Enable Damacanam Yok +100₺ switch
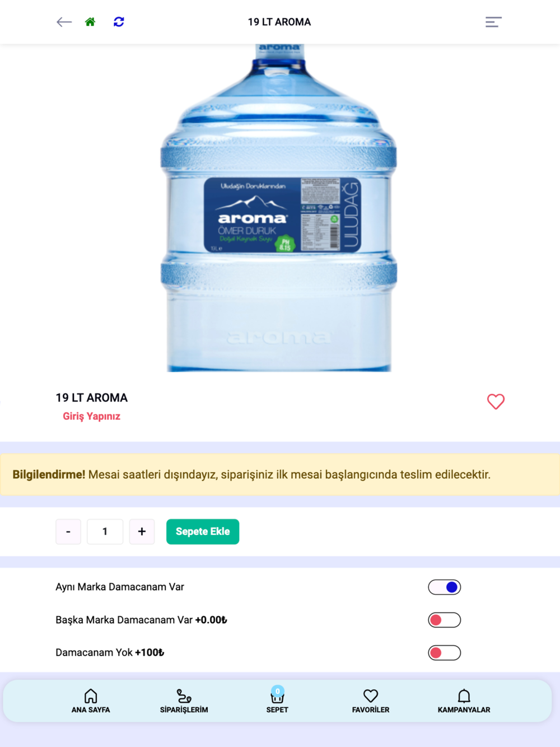 pos(445,653)
